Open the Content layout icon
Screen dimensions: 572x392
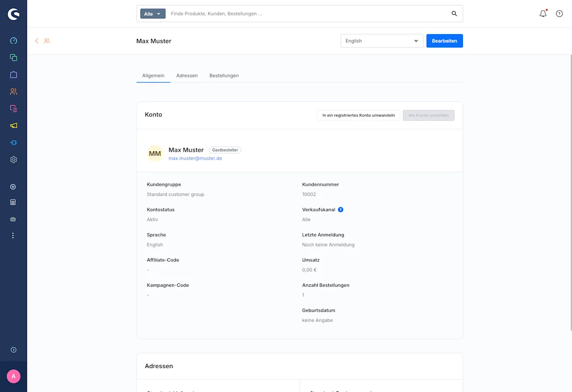coord(13,108)
